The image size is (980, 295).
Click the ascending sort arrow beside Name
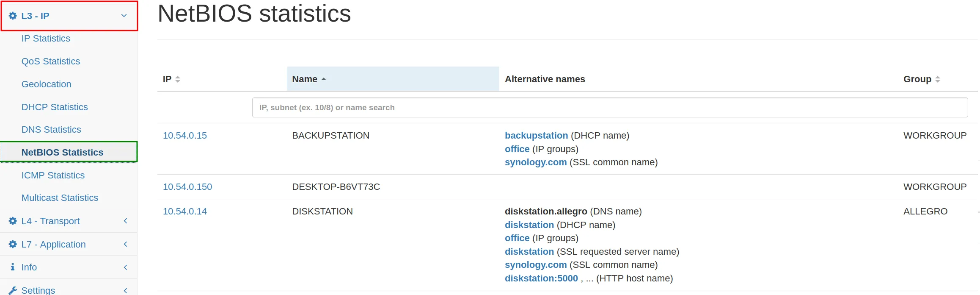[324, 79]
